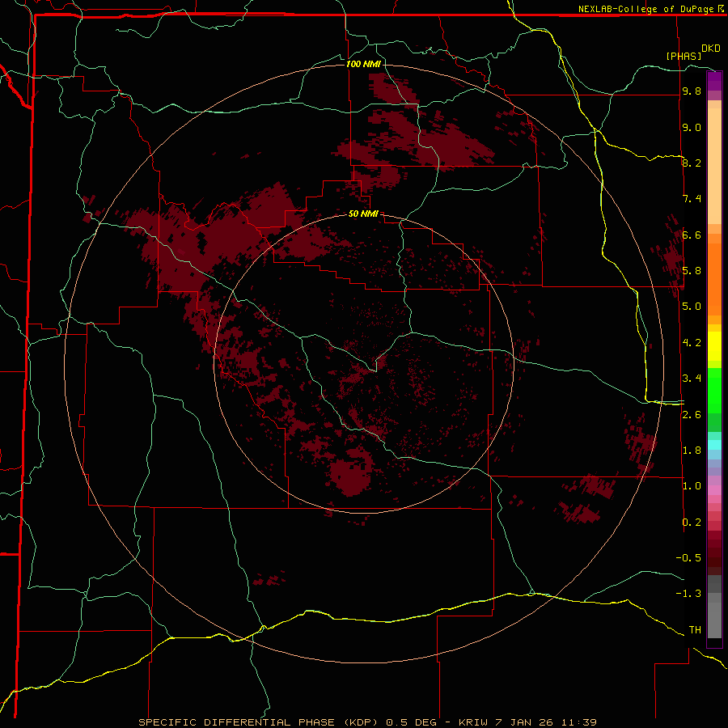Pick the cyan band in color bar
Screen dimensions: 728x728
[714, 445]
